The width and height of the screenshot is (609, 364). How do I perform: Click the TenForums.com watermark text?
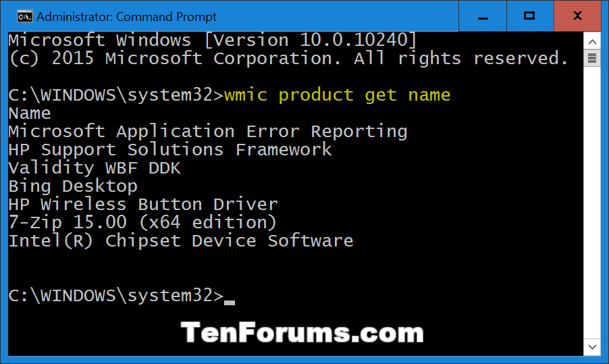(302, 332)
